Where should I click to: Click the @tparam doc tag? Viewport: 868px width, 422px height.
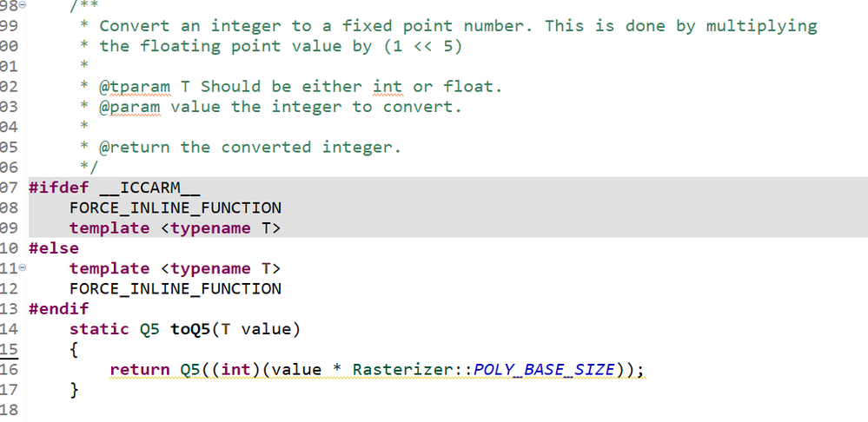[x=135, y=87]
